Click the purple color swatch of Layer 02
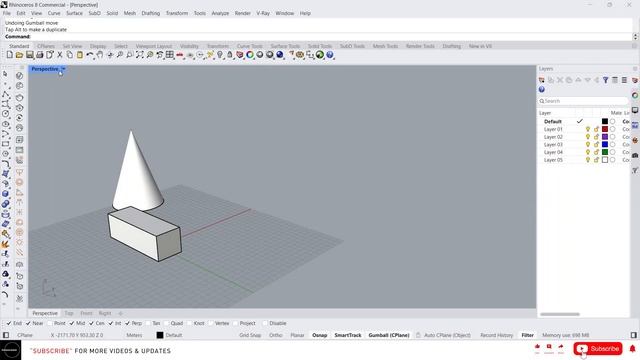 coord(605,137)
